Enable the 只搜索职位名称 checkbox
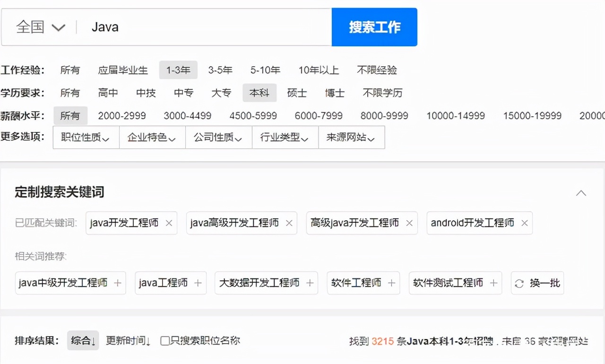The width and height of the screenshot is (605, 364). [x=165, y=341]
